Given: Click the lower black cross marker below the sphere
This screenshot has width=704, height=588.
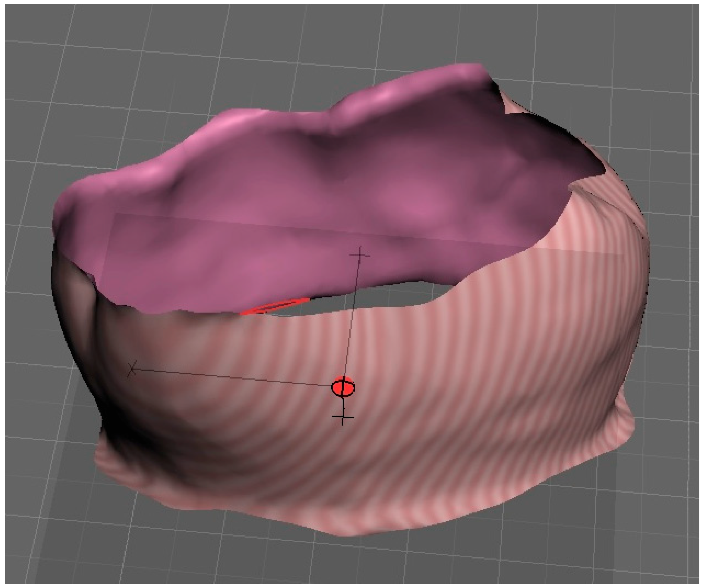Looking at the screenshot, I should pos(342,417).
